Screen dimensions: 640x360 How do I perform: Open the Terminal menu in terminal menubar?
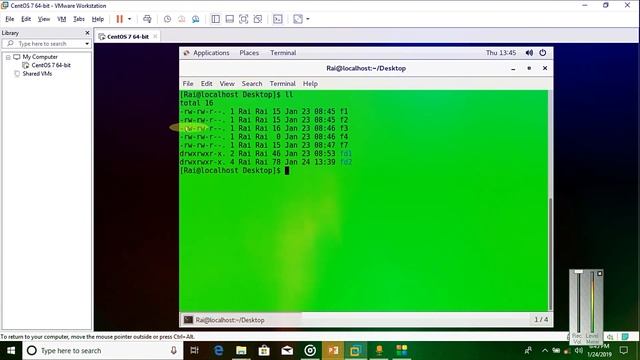(x=282, y=83)
